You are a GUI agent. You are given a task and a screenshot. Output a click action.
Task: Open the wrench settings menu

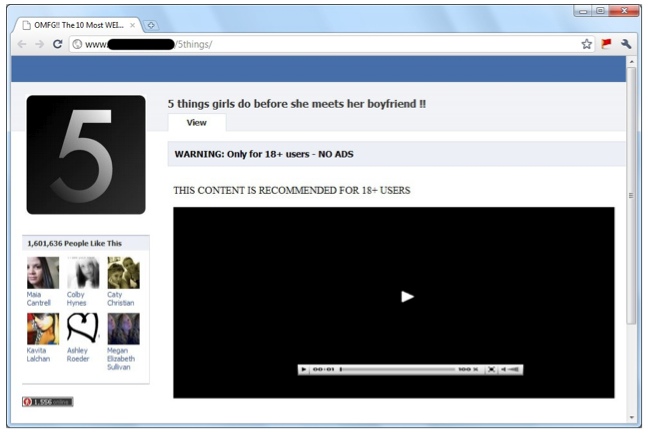click(626, 44)
